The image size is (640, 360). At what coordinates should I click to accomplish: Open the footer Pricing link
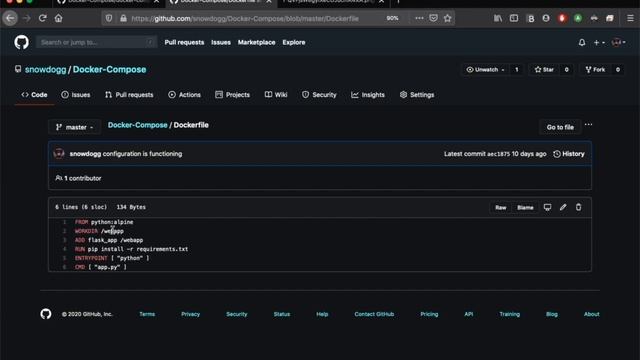click(x=429, y=314)
